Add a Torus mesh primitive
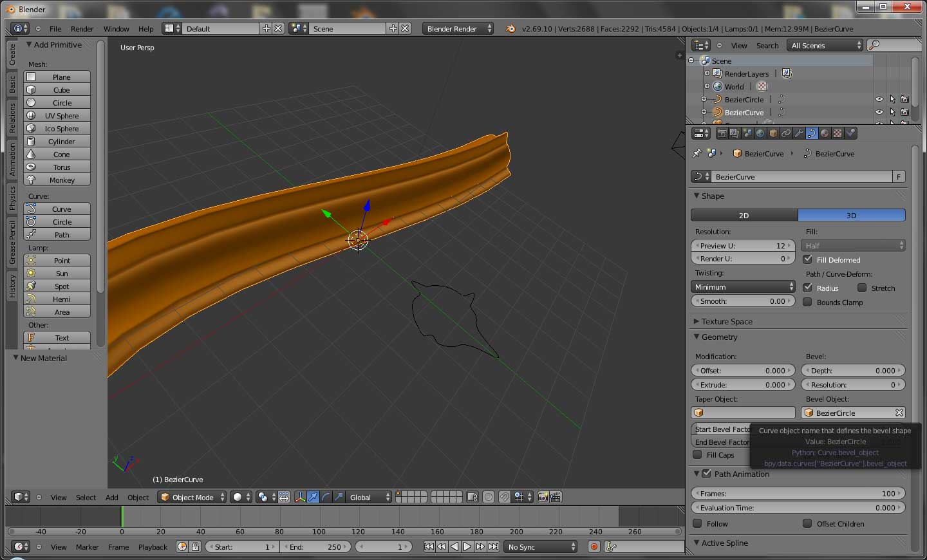Screen dimensions: 927x560 click(57, 167)
